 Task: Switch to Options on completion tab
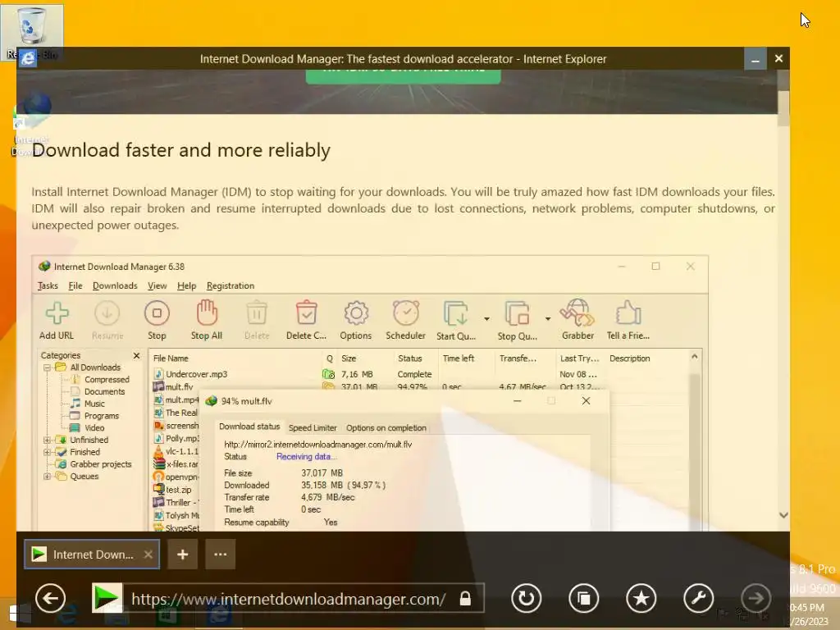pyautogui.click(x=386, y=427)
